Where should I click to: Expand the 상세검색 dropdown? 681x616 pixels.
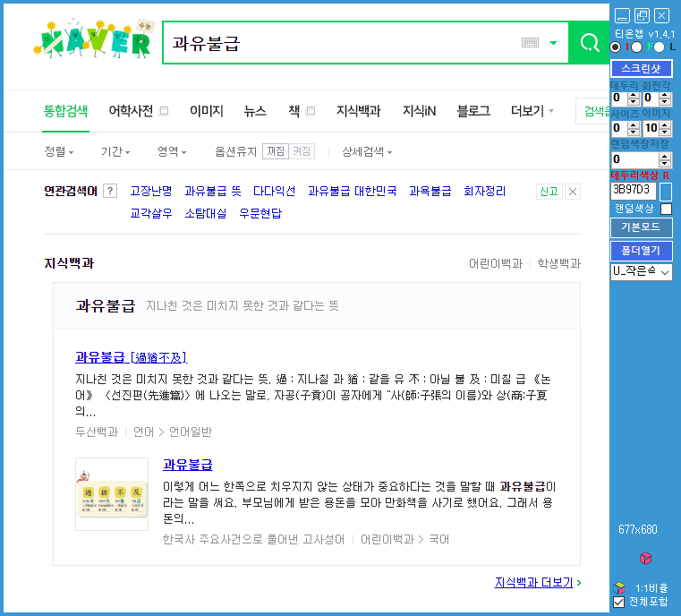[367, 151]
